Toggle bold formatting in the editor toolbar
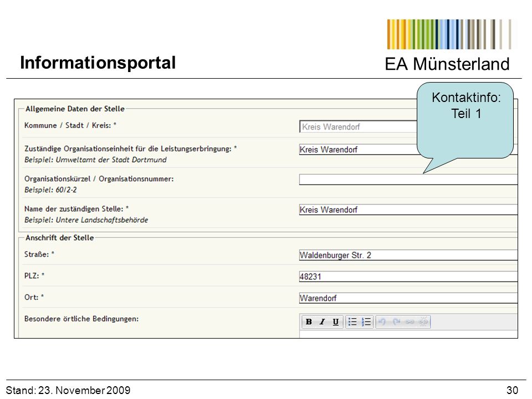Image resolution: width=532 pixels, height=399 pixels. click(309, 321)
